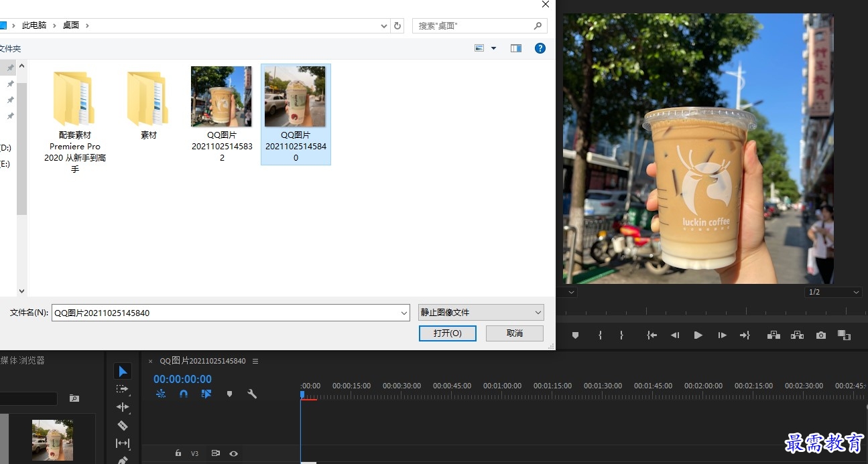Image resolution: width=868 pixels, height=464 pixels.
Task: Select the Razor tool
Action: (x=122, y=425)
